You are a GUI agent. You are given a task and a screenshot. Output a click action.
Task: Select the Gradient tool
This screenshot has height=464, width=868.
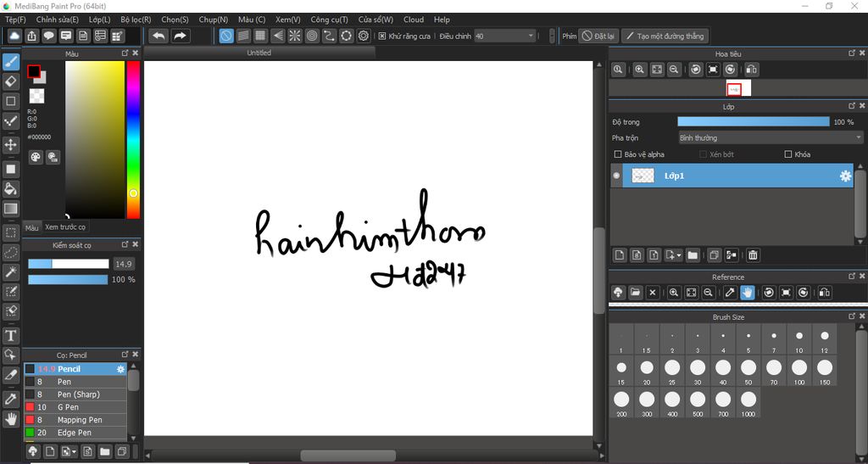(x=10, y=209)
